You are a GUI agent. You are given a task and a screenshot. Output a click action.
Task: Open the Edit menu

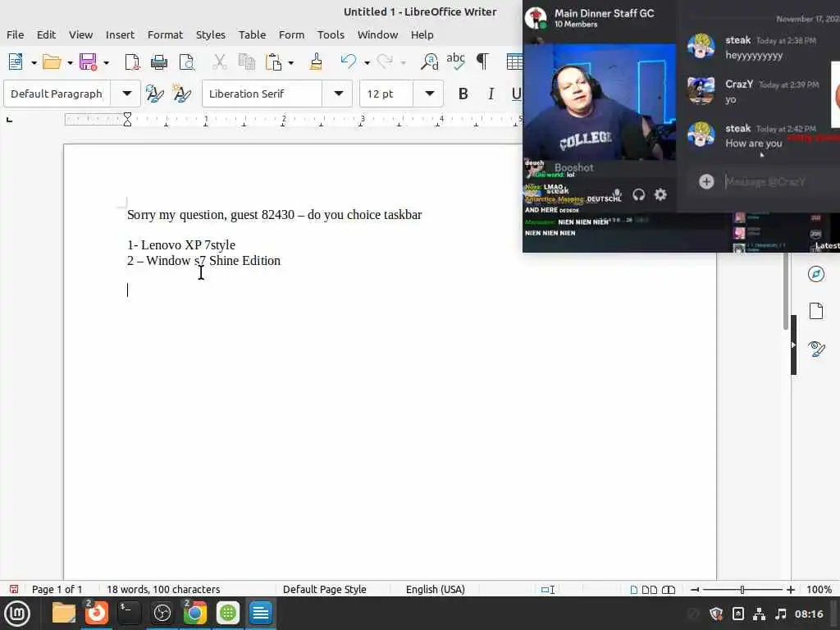coord(46,34)
